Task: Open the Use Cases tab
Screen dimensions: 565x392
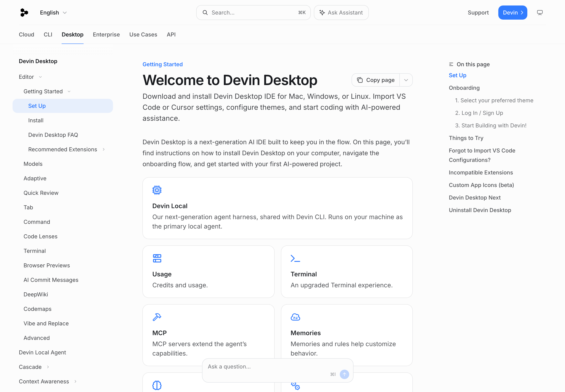Action: click(x=143, y=35)
